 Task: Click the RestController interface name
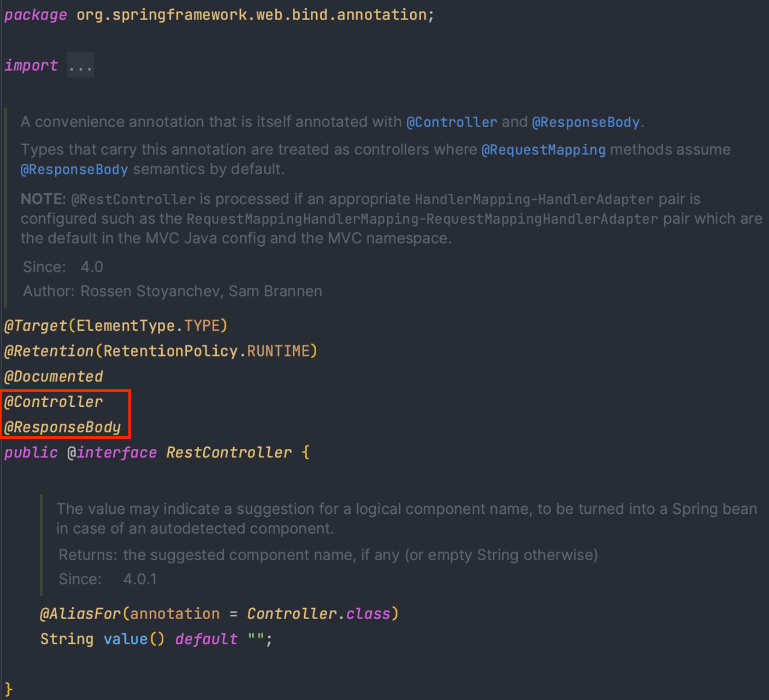pyautogui.click(x=229, y=453)
